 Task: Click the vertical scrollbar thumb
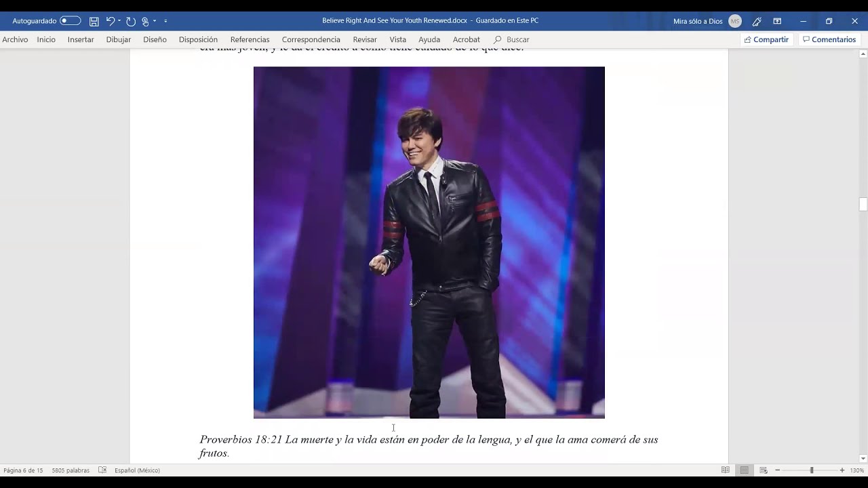(863, 204)
